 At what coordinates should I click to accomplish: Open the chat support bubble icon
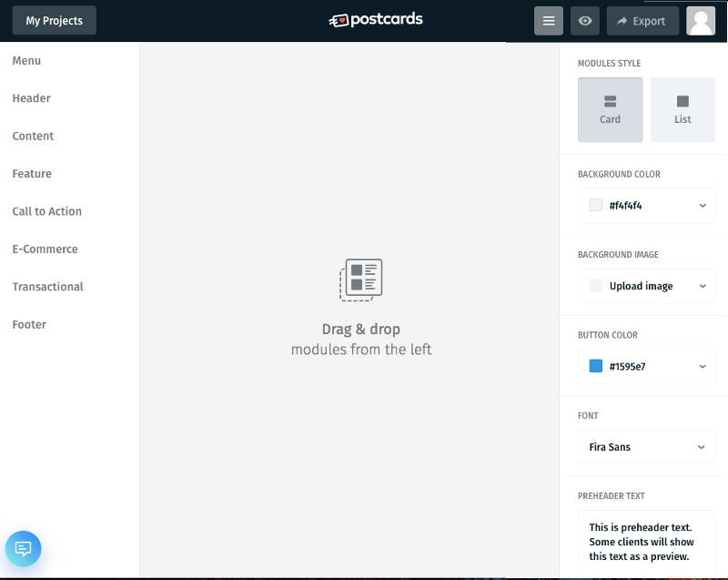[x=24, y=549]
